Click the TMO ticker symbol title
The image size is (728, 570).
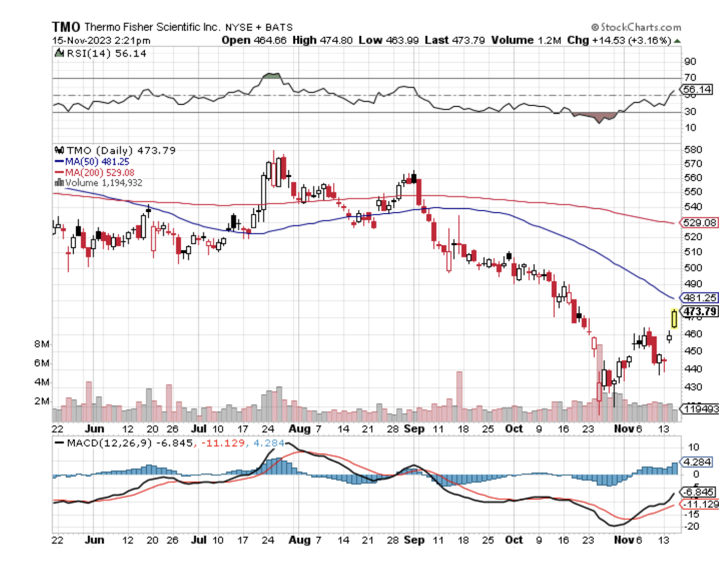coord(66,27)
